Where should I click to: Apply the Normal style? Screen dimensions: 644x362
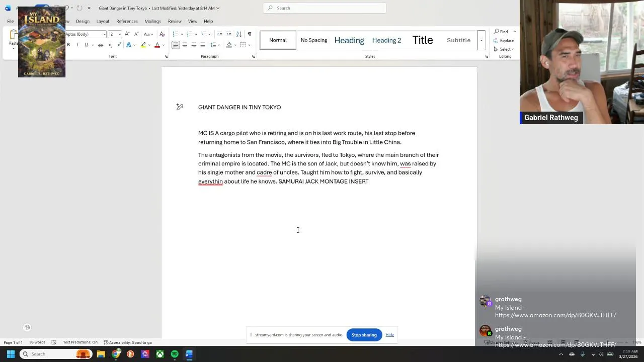278,40
